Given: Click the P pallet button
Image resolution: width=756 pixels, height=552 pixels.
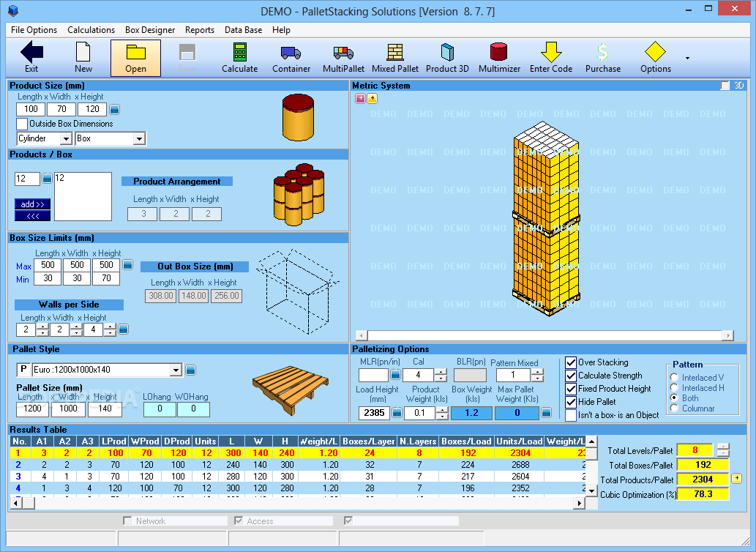Looking at the screenshot, I should pos(23,370).
